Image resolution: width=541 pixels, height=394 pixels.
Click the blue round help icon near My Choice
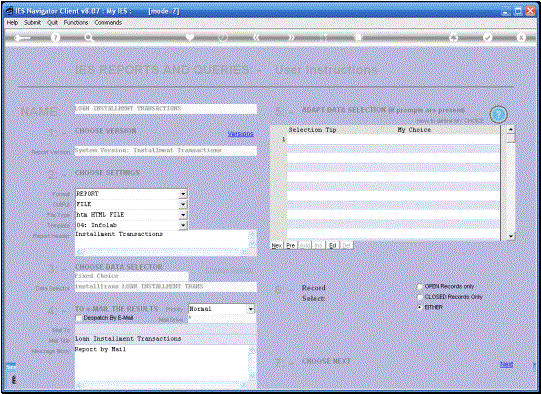click(498, 115)
